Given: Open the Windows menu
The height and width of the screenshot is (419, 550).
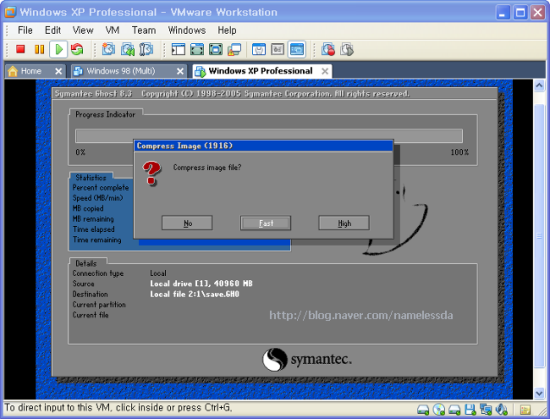Looking at the screenshot, I should click(x=187, y=30).
